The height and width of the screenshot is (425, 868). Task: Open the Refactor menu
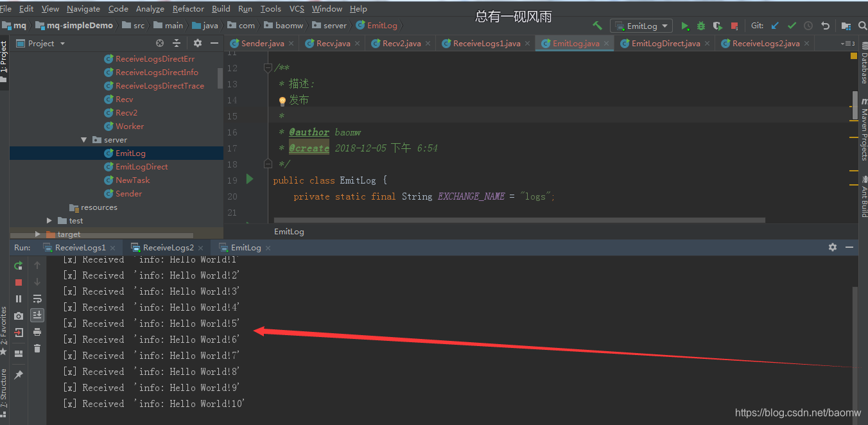point(188,8)
